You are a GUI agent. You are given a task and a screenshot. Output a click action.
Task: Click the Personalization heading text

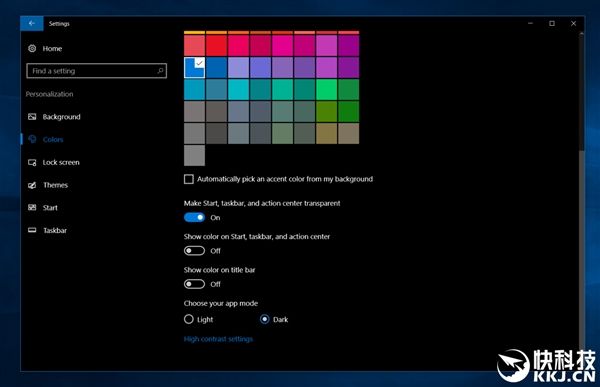pyautogui.click(x=49, y=94)
